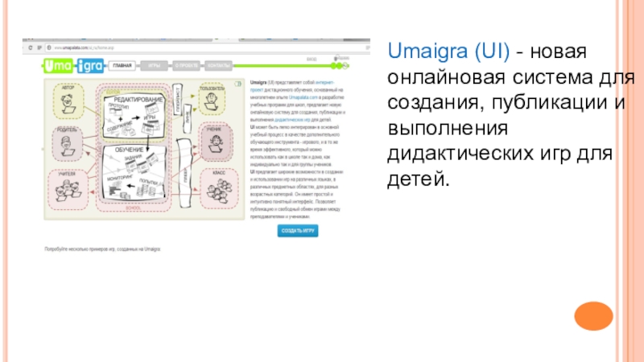Open the ИГРЫ menu item
The width and height of the screenshot is (644, 362).
point(154,66)
